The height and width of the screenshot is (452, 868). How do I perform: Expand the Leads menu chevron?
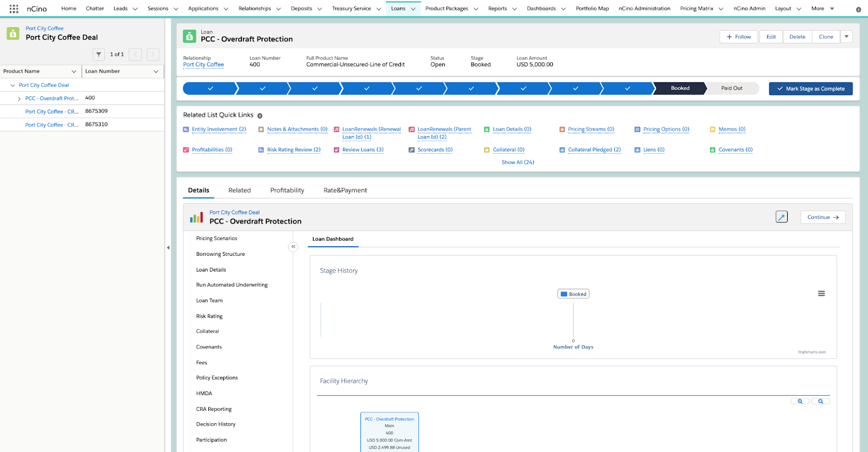[135, 9]
